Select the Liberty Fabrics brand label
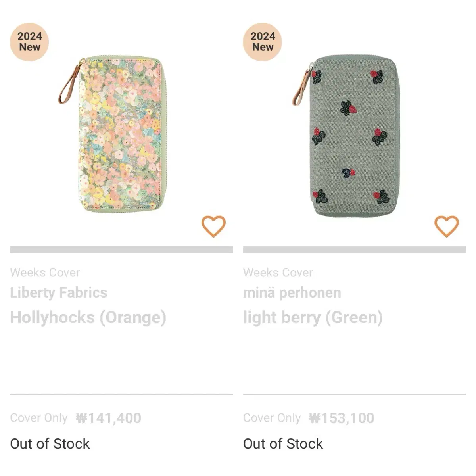The height and width of the screenshot is (476, 476). (x=59, y=293)
